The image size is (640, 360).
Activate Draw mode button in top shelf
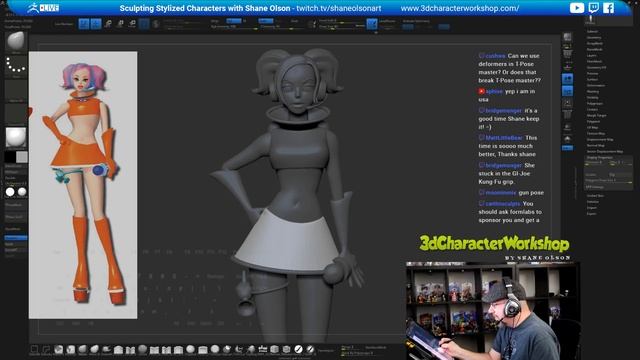tap(96, 24)
